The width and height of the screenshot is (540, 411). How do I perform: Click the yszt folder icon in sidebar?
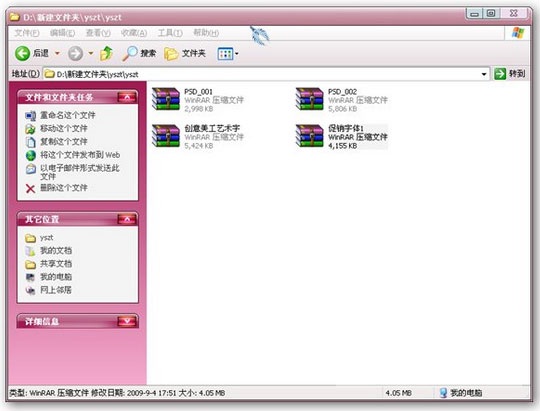[x=30, y=238]
